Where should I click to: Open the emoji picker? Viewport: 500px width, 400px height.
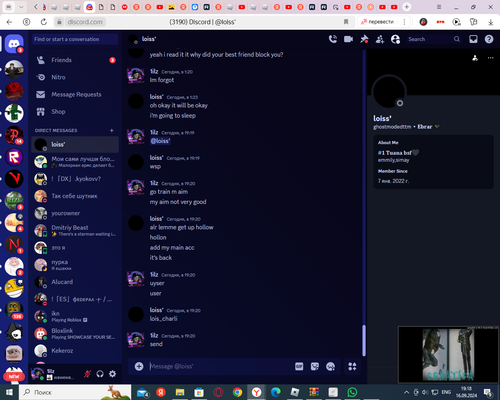330,366
